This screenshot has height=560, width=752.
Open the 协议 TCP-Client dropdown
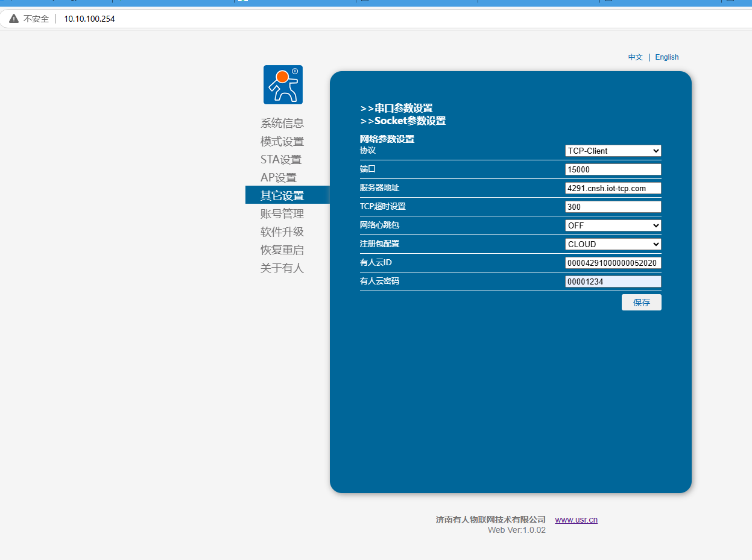point(613,151)
